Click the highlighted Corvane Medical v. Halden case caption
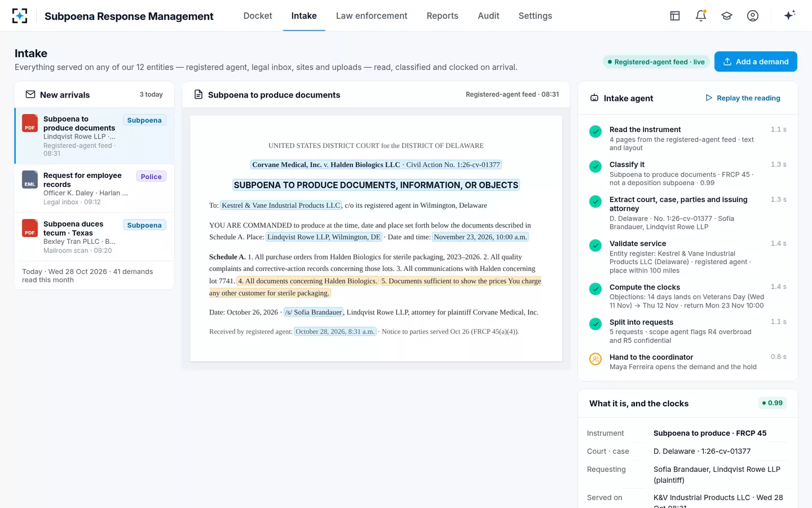The image size is (812, 508). pyautogui.click(x=376, y=165)
